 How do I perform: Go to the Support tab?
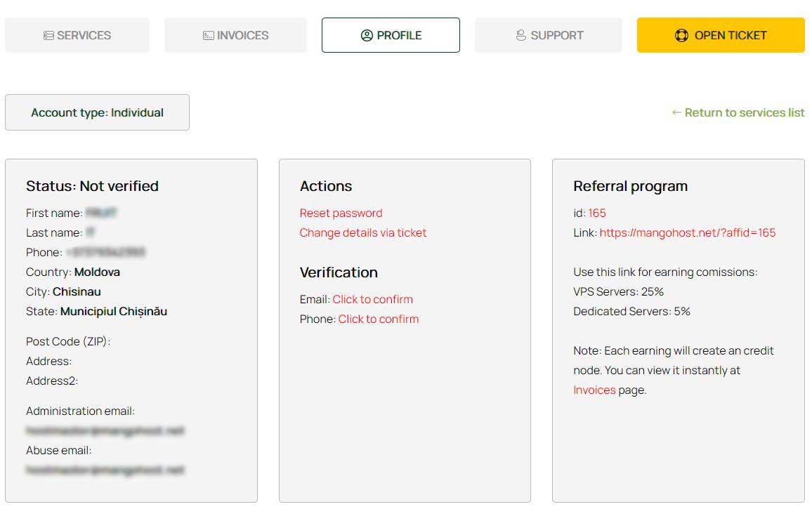549,35
